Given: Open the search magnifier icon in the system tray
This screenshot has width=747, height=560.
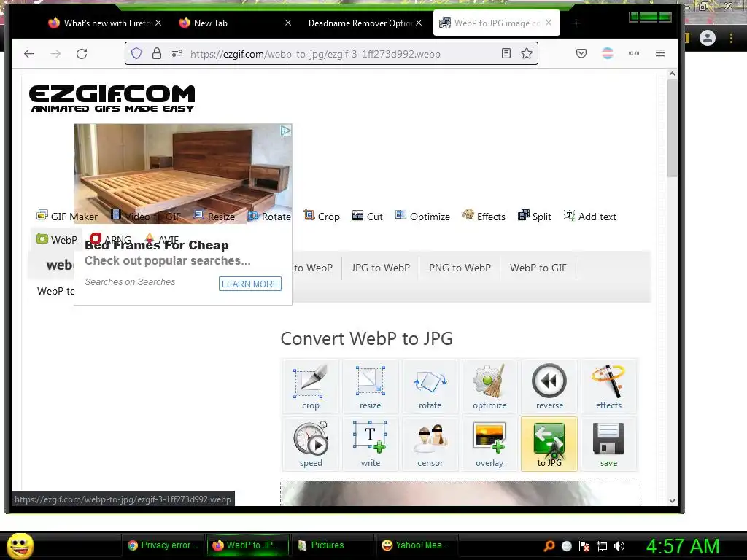Looking at the screenshot, I should pyautogui.click(x=549, y=545).
